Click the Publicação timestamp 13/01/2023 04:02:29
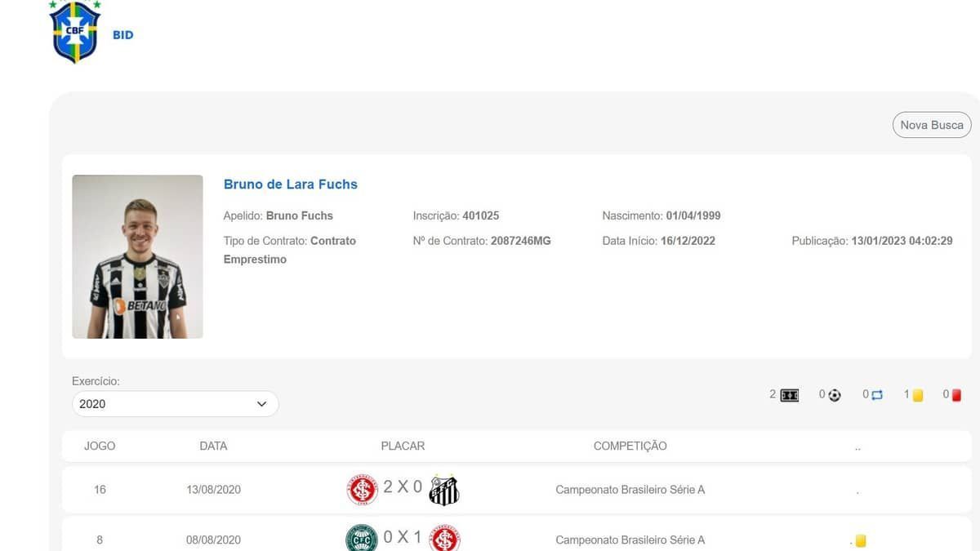 902,241
